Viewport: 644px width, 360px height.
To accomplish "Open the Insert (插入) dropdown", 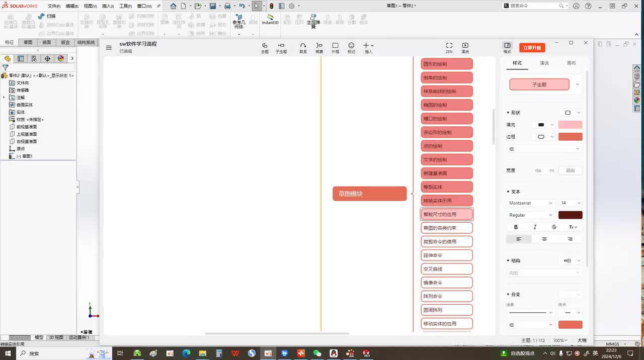I will pyautogui.click(x=368, y=48).
